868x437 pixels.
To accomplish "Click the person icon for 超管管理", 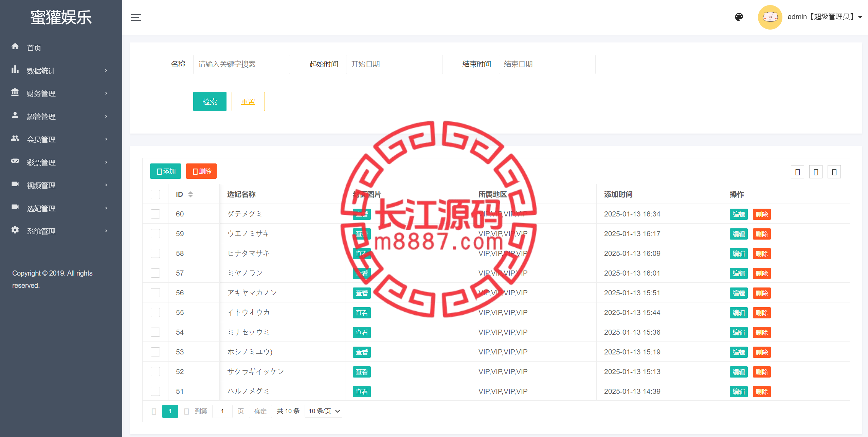I will pyautogui.click(x=15, y=115).
